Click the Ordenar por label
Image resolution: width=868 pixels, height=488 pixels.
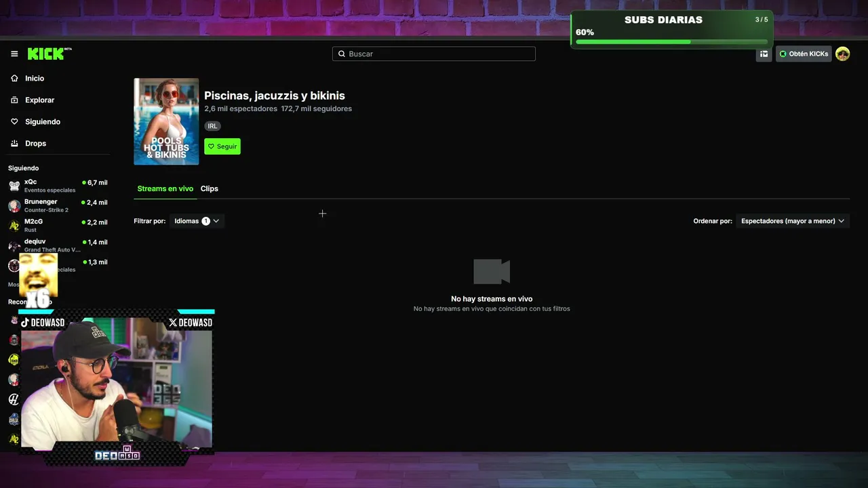713,221
